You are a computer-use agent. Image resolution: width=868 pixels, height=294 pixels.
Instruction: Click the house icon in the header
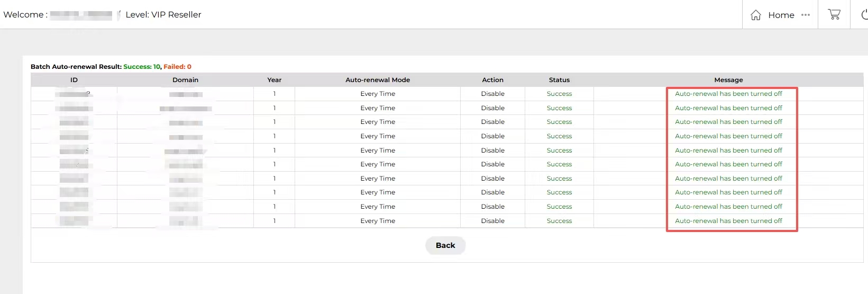756,15
